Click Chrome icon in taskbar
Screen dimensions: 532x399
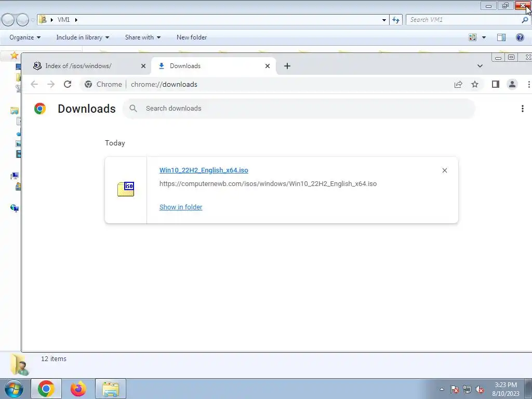click(x=46, y=389)
